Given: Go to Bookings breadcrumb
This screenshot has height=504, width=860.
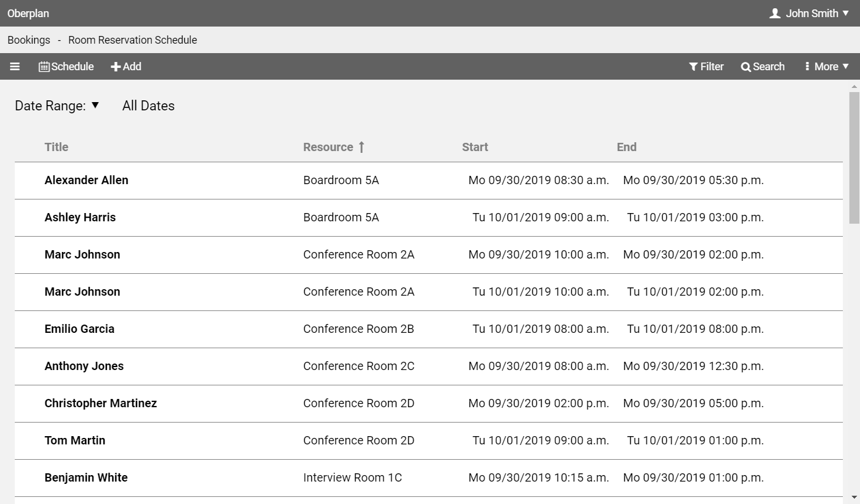Looking at the screenshot, I should tap(29, 40).
